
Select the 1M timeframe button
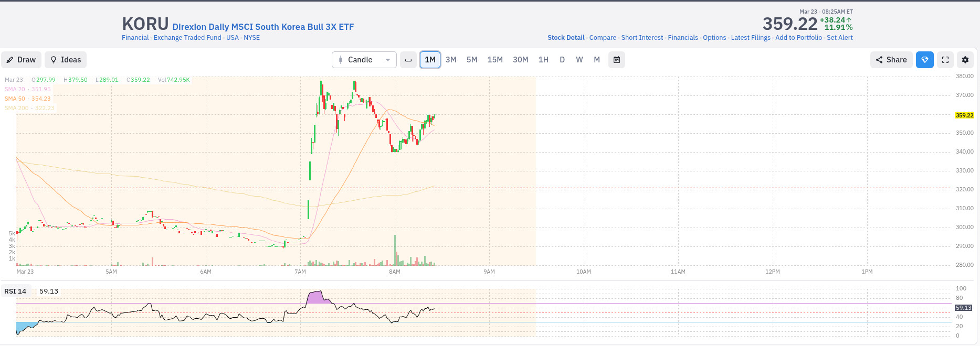click(430, 60)
